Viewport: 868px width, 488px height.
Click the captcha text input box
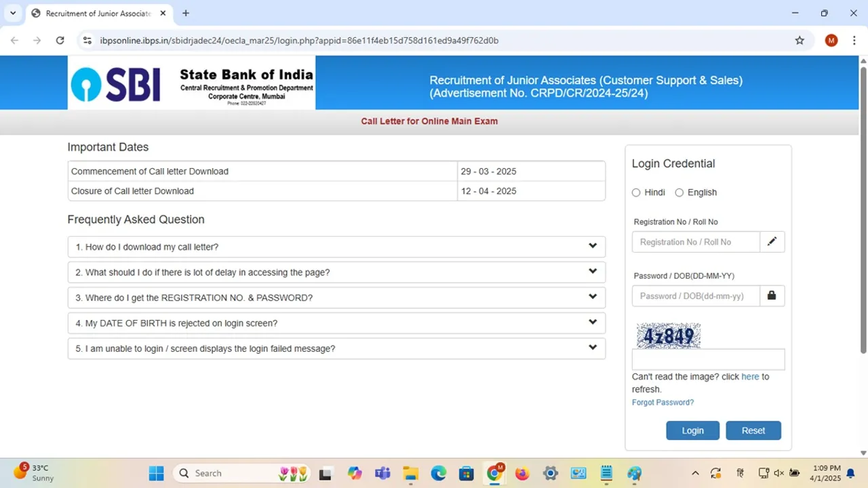click(708, 360)
